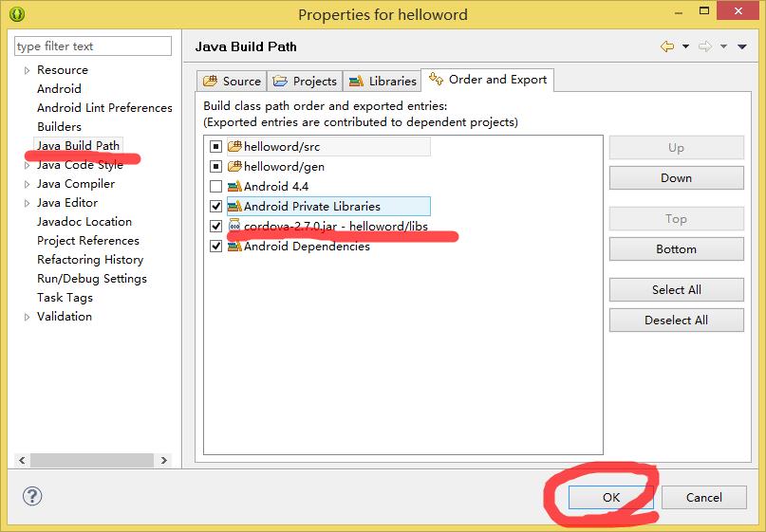The height and width of the screenshot is (532, 766).
Task: Click the Android Private Libraries icon
Action: point(235,206)
